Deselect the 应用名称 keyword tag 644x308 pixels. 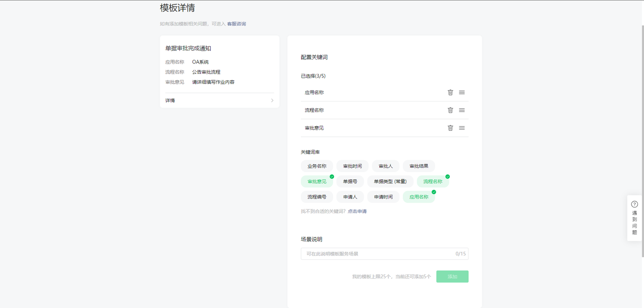(419, 197)
